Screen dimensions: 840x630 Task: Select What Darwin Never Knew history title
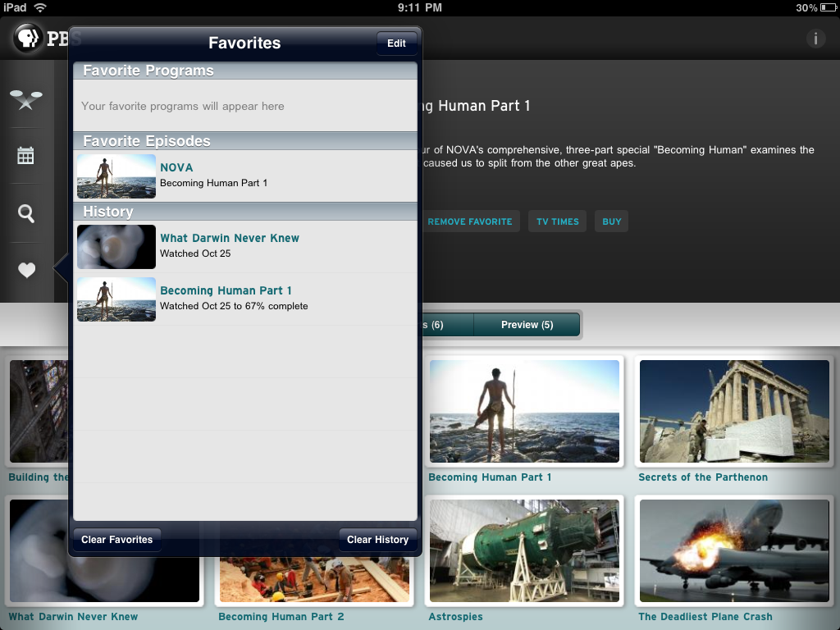[x=230, y=238]
